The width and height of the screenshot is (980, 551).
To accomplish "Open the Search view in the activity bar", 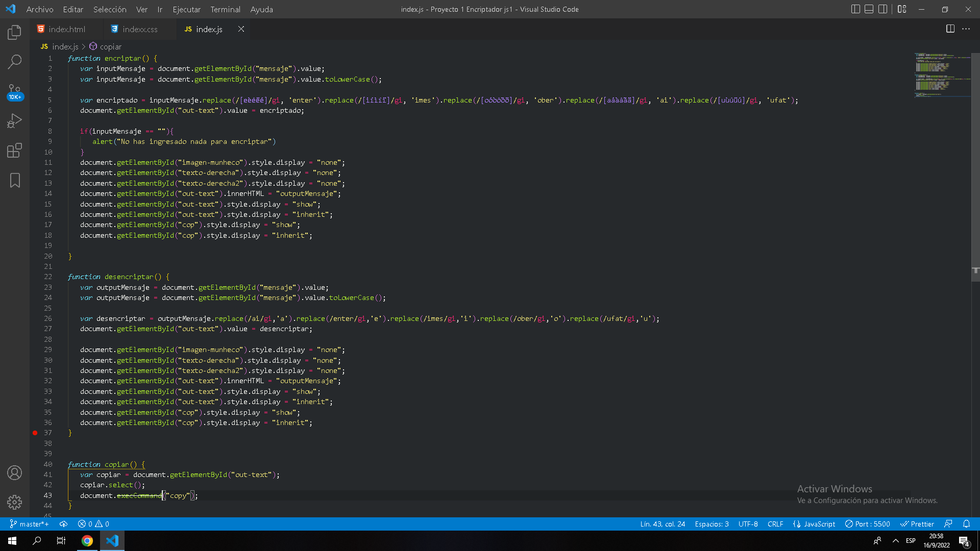I will click(14, 62).
